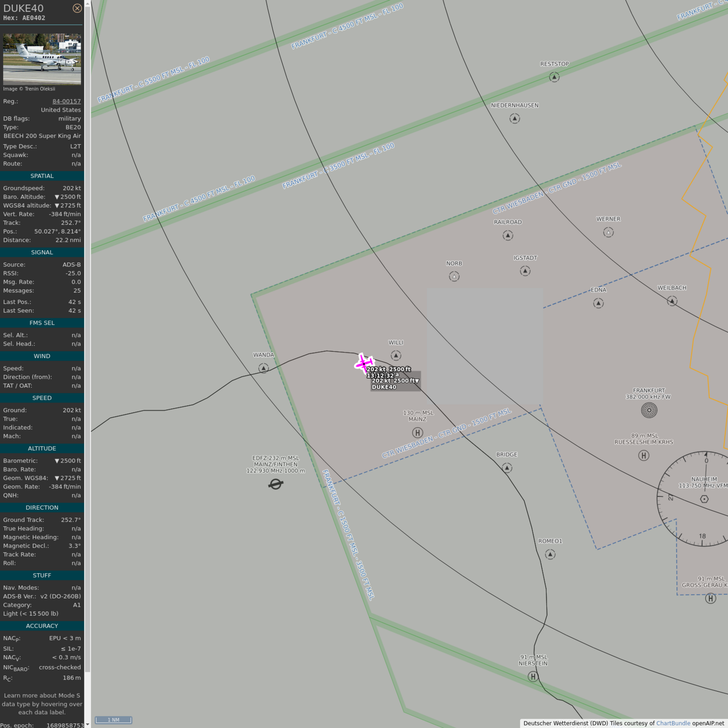The height and width of the screenshot is (728, 728).
Task: Click the DUKE40 callsign map label
Action: tap(384, 387)
